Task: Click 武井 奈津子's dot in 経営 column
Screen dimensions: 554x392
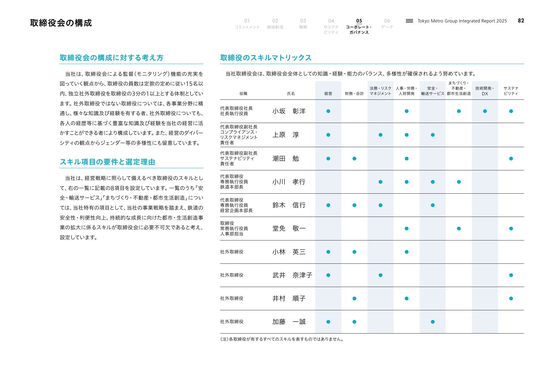Action: [x=328, y=275]
